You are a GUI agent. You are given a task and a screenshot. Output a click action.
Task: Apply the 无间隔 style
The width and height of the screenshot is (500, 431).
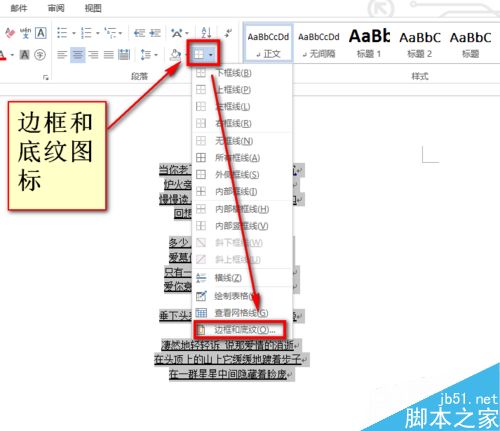319,42
